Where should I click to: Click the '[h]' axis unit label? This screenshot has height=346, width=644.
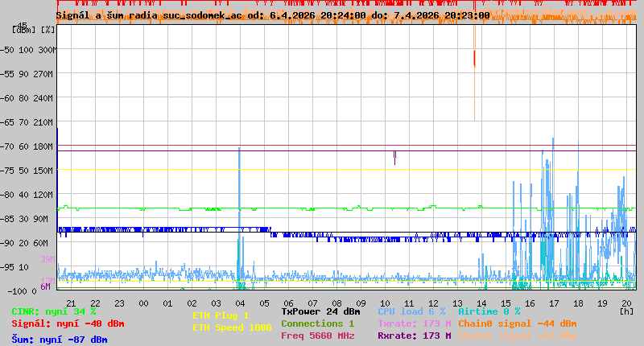point(626,311)
